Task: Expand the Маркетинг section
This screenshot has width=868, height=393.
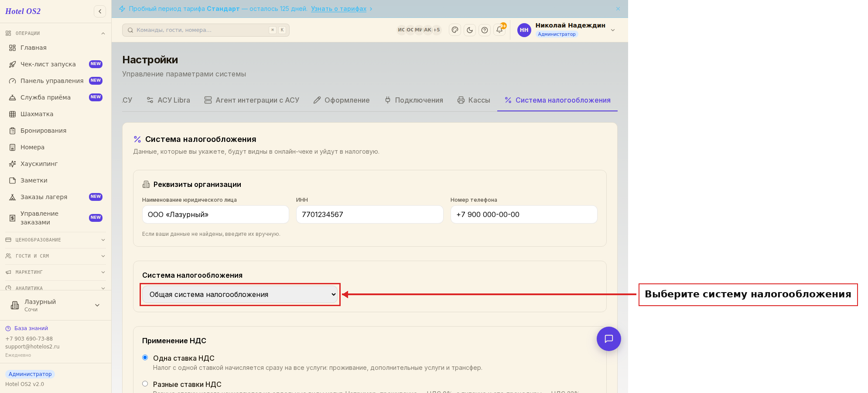Action: (55, 272)
